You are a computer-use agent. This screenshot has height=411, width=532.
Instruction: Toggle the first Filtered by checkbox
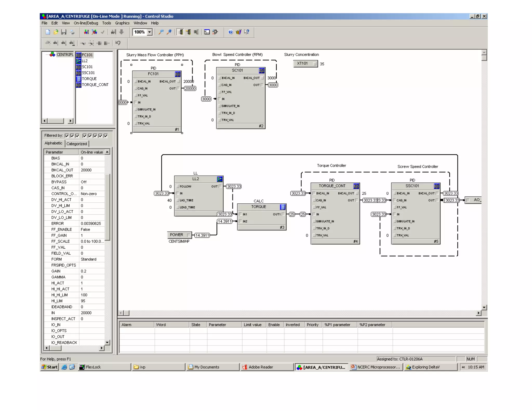pyautogui.click(x=67, y=136)
